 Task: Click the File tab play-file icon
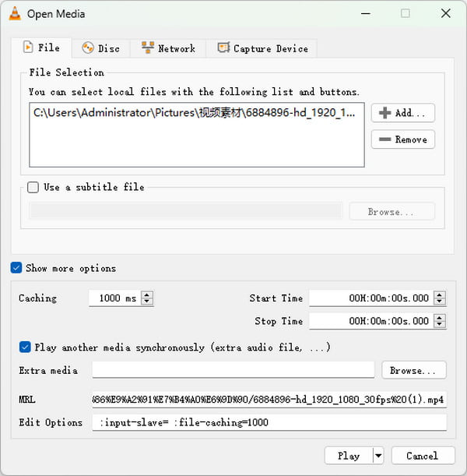point(28,48)
